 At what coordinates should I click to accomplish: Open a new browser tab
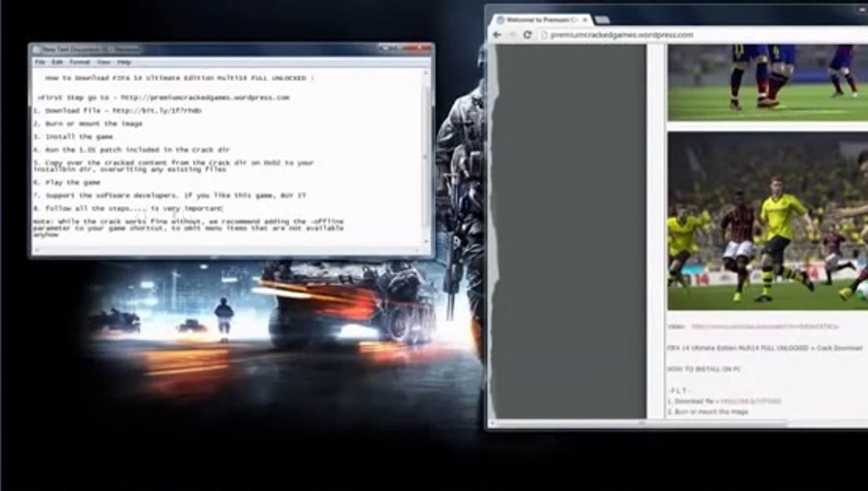pos(602,20)
